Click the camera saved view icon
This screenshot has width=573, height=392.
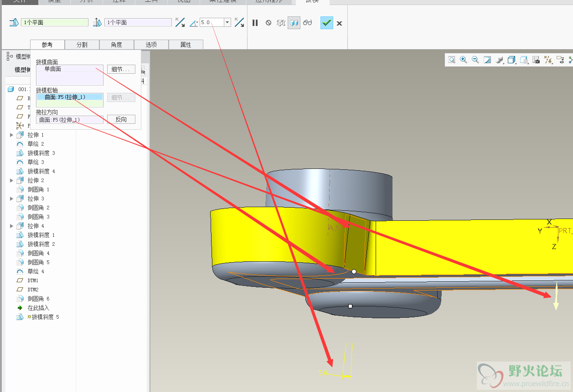point(536,60)
